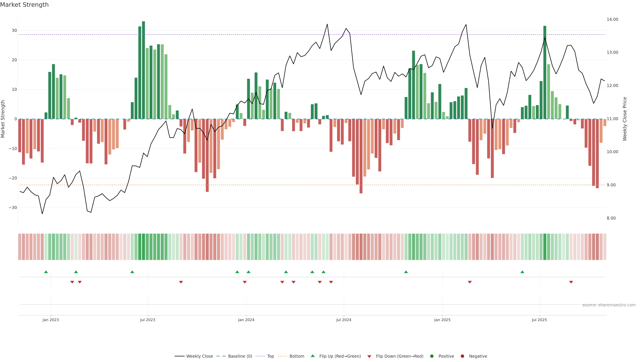
Task: Click the Jul 2023 x-axis label
Action: click(x=148, y=320)
